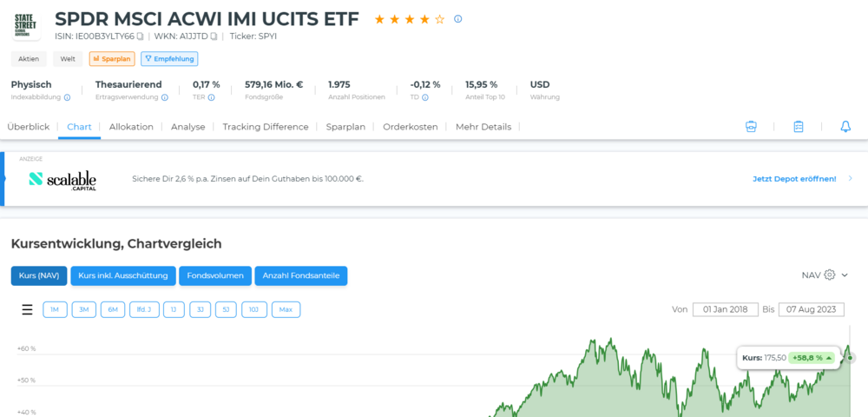Set chart range to 1J
The image size is (868, 417).
[x=174, y=309]
